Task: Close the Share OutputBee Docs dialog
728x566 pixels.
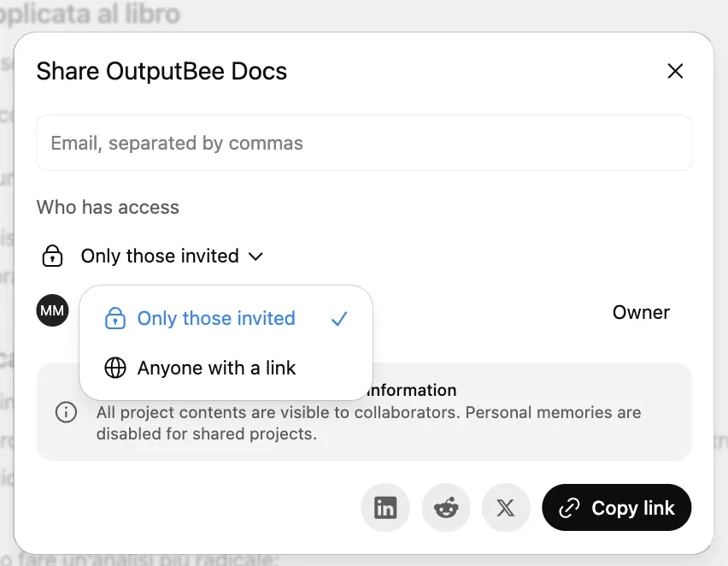Action: [x=675, y=71]
